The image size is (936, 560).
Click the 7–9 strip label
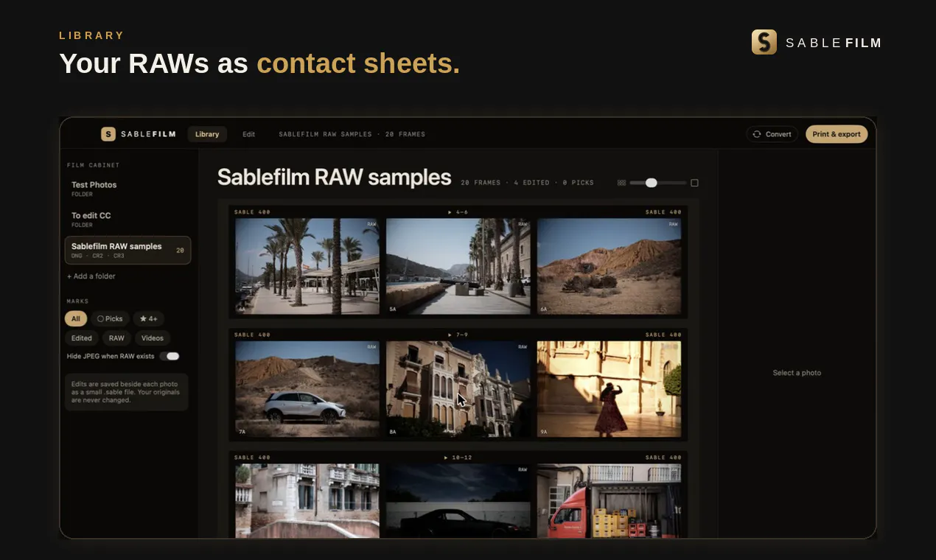coord(458,335)
